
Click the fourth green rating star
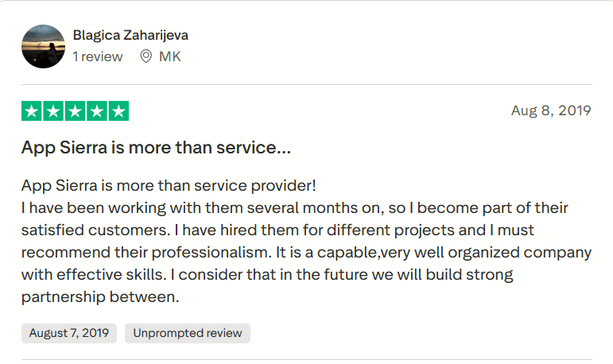click(x=96, y=111)
